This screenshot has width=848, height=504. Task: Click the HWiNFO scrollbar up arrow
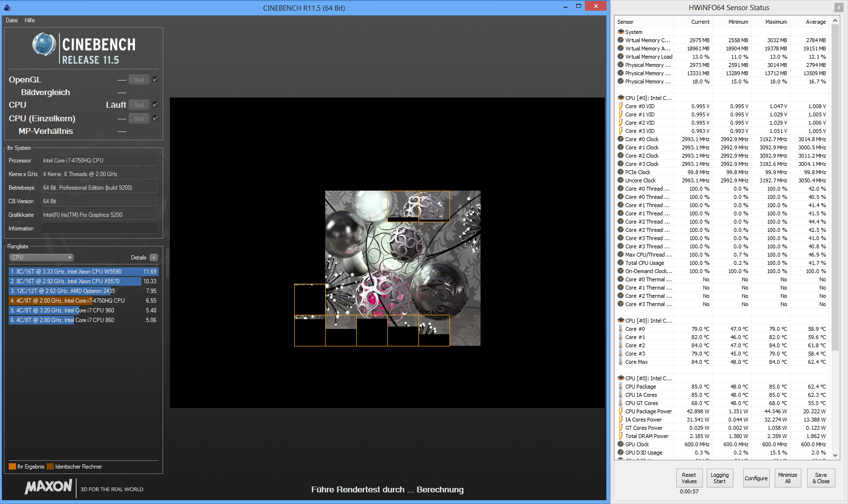(835, 20)
